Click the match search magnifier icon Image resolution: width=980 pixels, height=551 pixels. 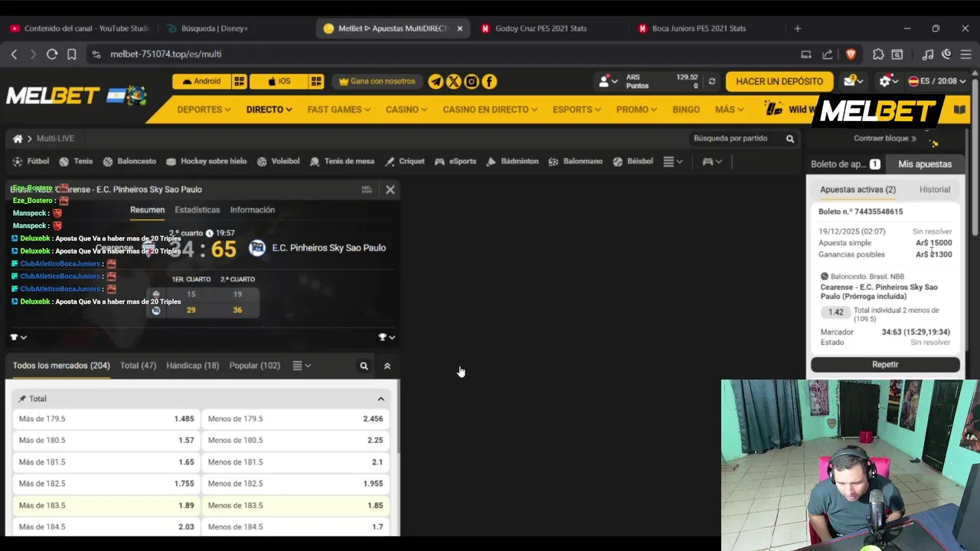(x=790, y=139)
